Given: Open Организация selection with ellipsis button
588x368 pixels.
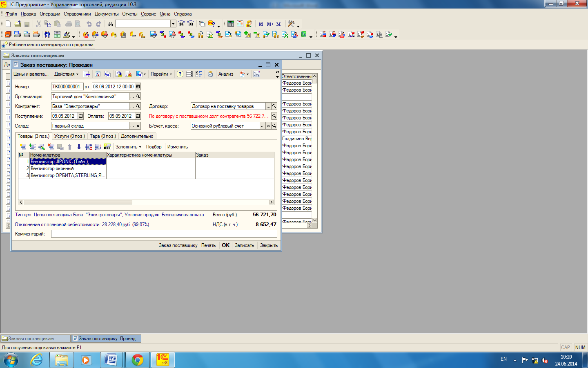Looking at the screenshot, I should click(x=132, y=96).
